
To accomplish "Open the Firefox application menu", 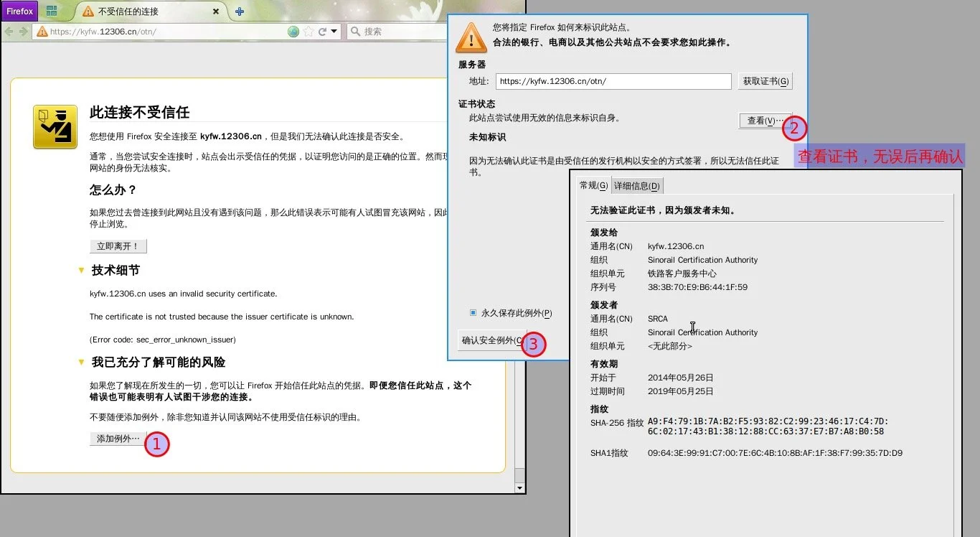I will 20,11.
